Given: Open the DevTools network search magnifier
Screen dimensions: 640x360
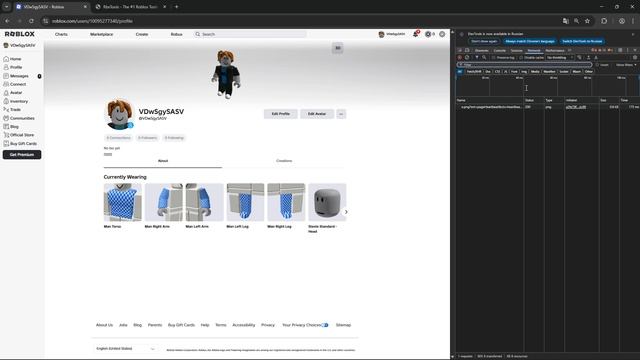Looking at the screenshot, I should pyautogui.click(x=484, y=58).
